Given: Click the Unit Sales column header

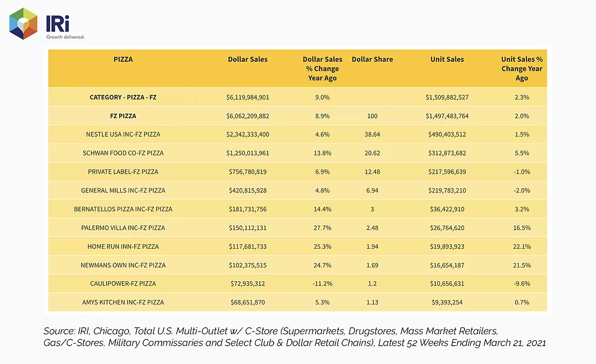Looking at the screenshot, I should pyautogui.click(x=447, y=59).
